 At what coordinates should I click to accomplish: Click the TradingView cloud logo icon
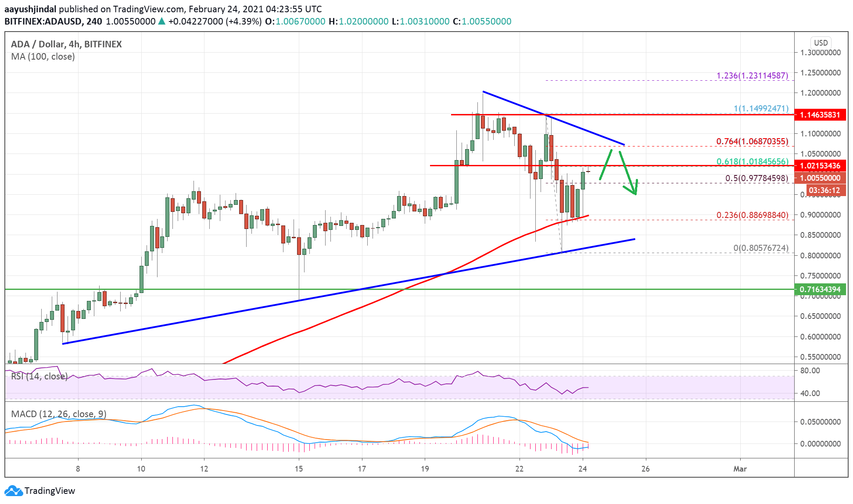(13, 490)
